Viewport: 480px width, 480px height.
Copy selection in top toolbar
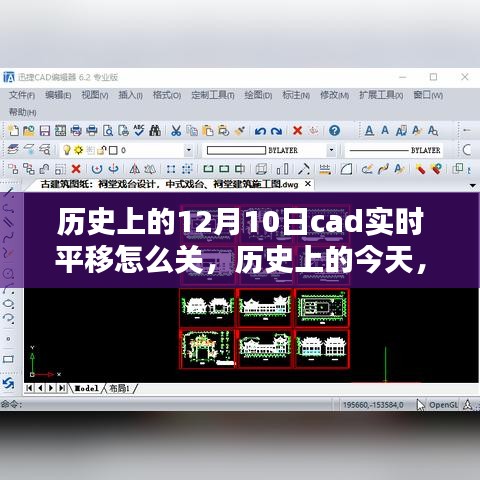click(192, 130)
